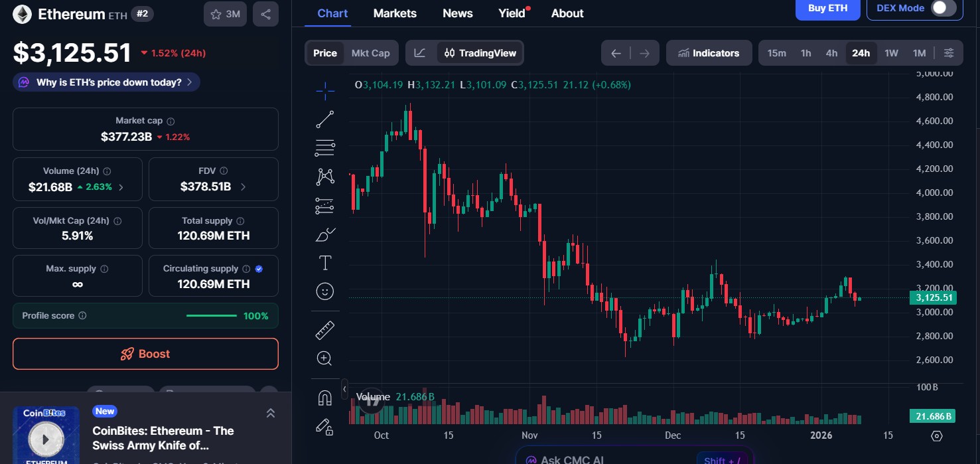This screenshot has height=464, width=980.
Task: Select the emoji sticker tool
Action: click(x=325, y=291)
